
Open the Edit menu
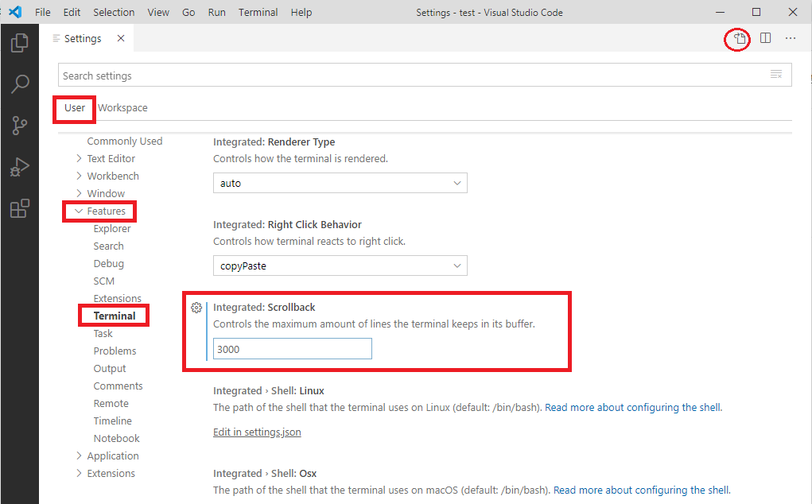coord(72,13)
